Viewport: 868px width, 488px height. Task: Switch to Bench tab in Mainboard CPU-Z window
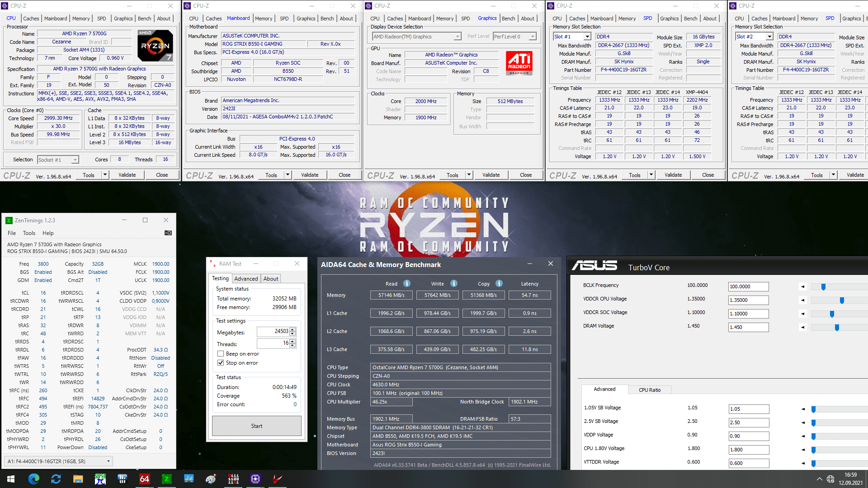327,19
